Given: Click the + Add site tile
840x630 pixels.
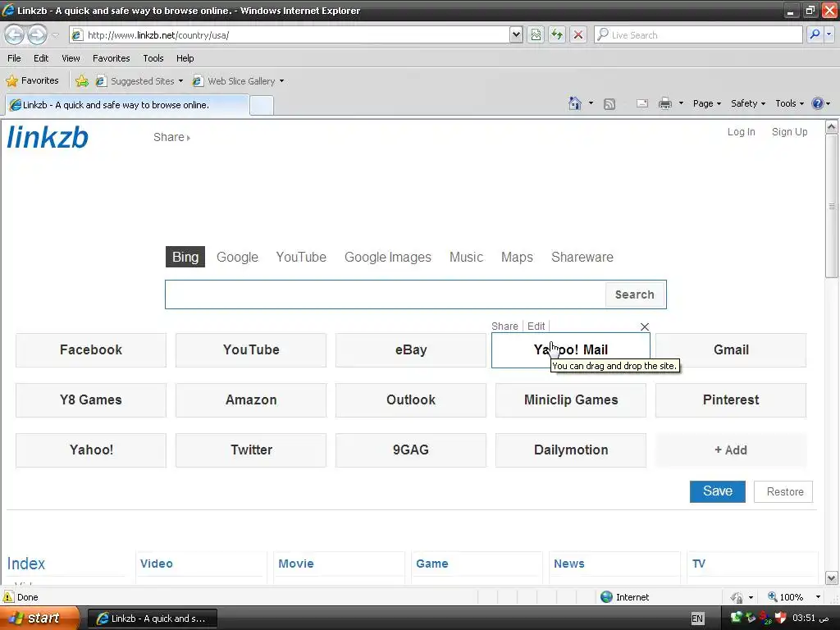Looking at the screenshot, I should pos(731,450).
